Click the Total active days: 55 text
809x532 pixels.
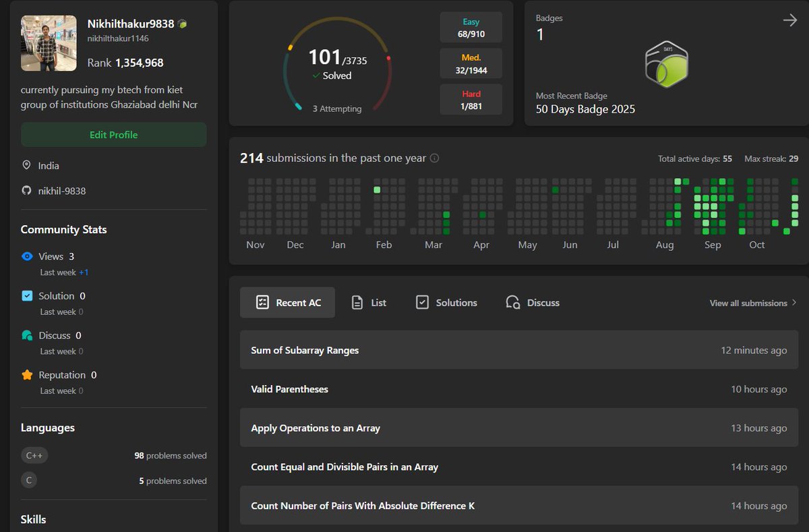(695, 159)
